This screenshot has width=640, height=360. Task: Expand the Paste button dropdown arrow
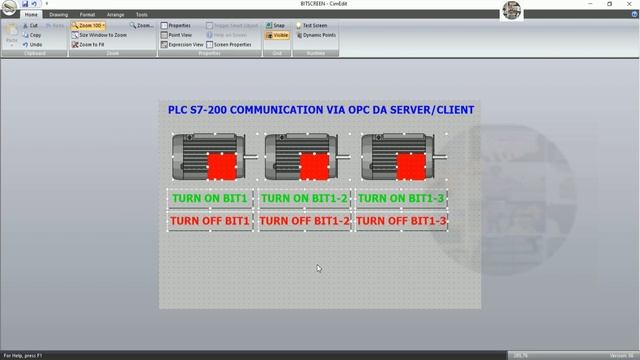click(x=12, y=45)
